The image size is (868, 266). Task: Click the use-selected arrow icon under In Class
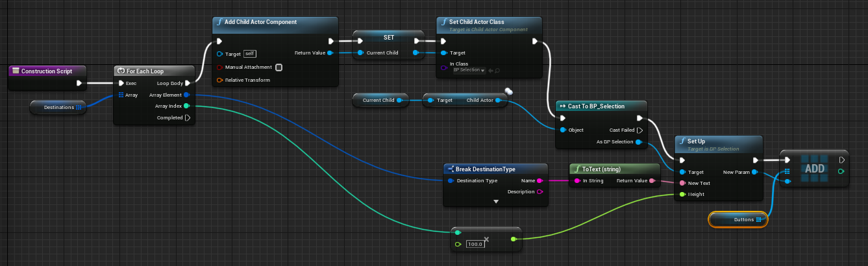coord(491,70)
